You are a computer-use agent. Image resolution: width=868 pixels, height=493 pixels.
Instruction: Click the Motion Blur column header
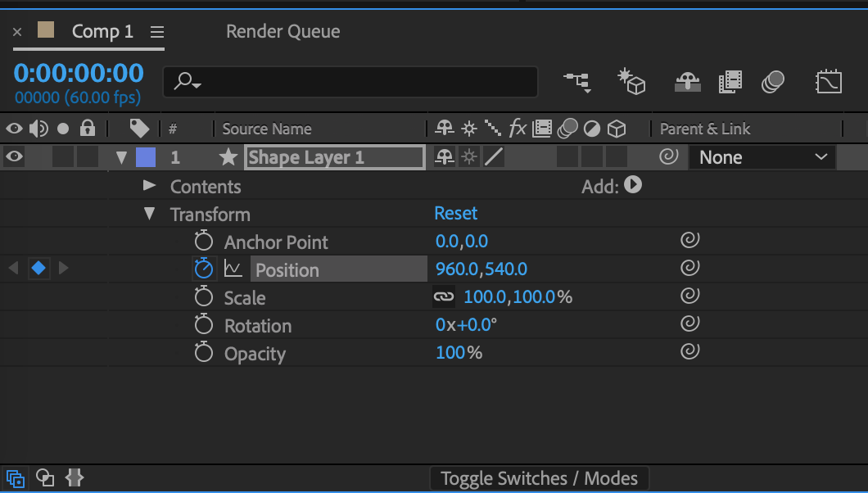[567, 129]
